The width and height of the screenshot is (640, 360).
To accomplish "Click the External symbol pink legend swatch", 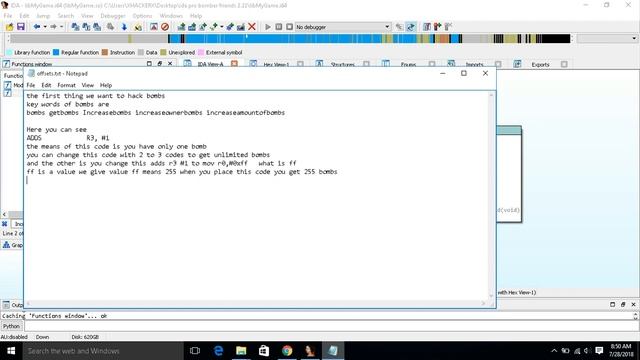I will click(201, 53).
